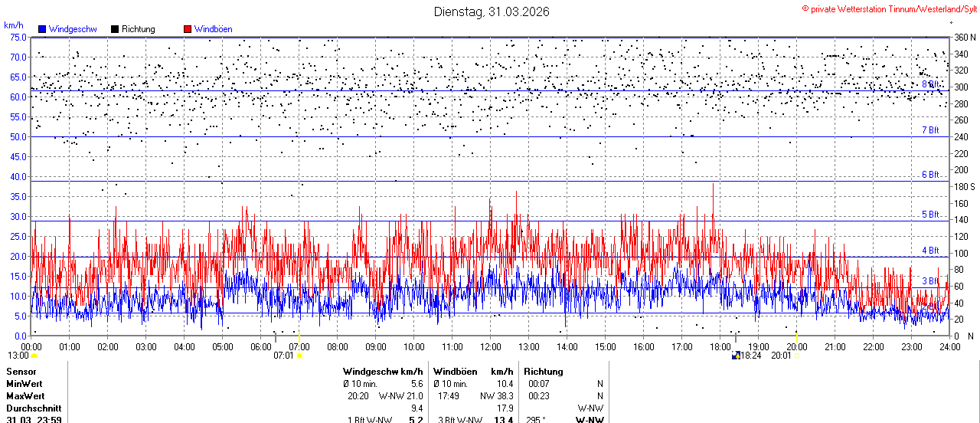Viewport: 980px width, 423px height.
Task: Click the red Windböen legend swatch
Action: click(188, 29)
